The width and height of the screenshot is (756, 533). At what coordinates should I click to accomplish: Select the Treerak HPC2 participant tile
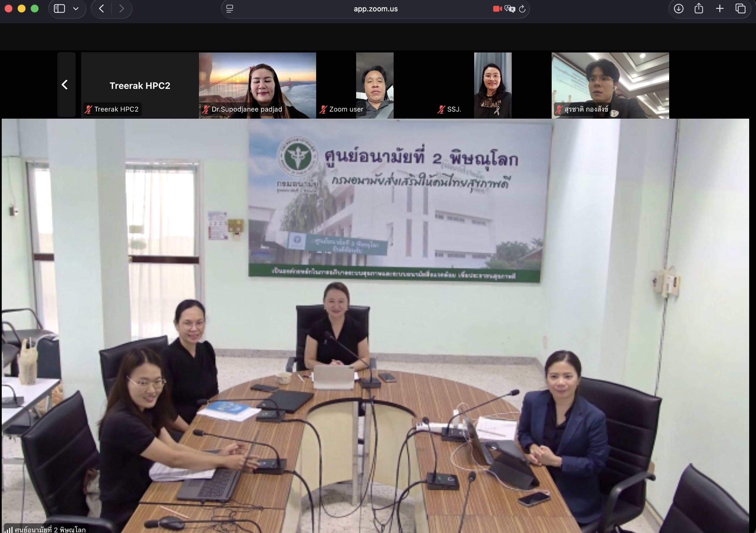click(140, 85)
